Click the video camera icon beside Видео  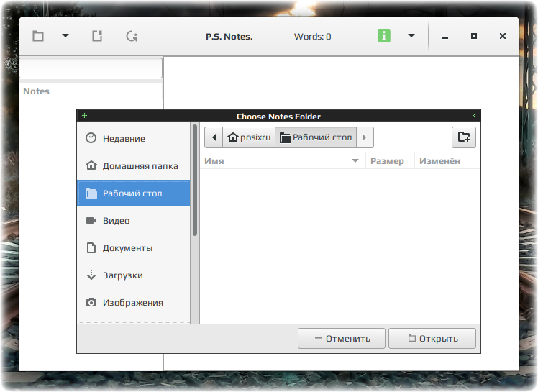[x=91, y=220]
